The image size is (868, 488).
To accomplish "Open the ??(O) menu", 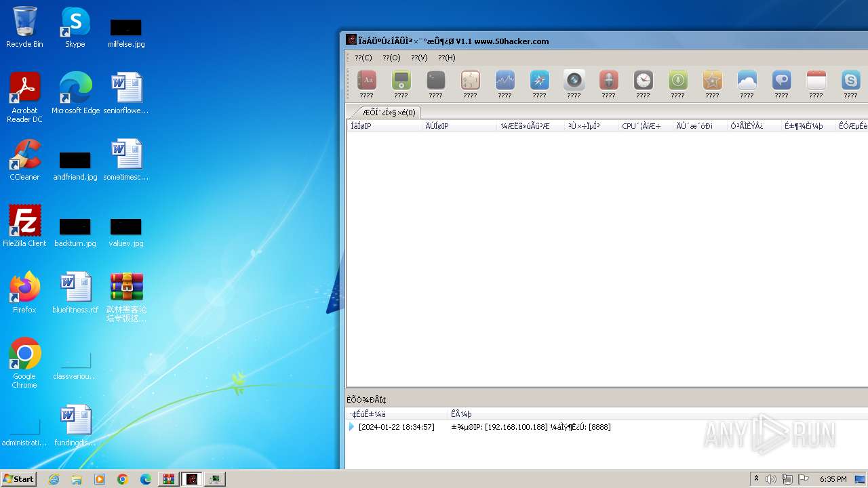I will pyautogui.click(x=391, y=58).
